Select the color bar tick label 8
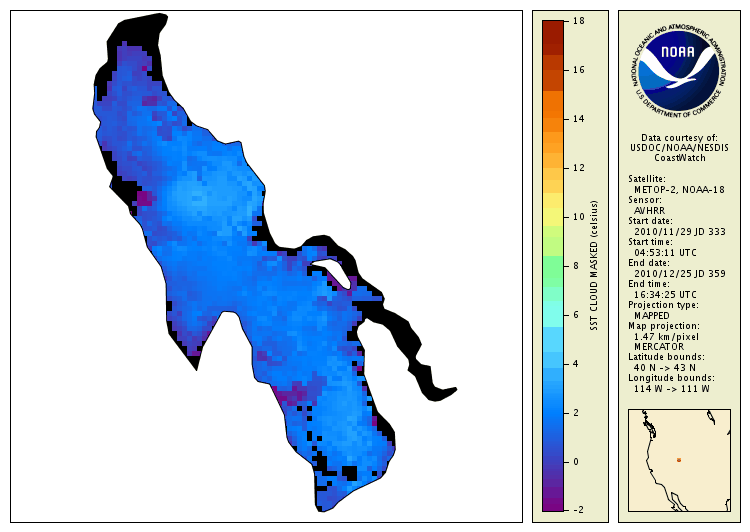This screenshot has width=750, height=532. click(x=576, y=266)
